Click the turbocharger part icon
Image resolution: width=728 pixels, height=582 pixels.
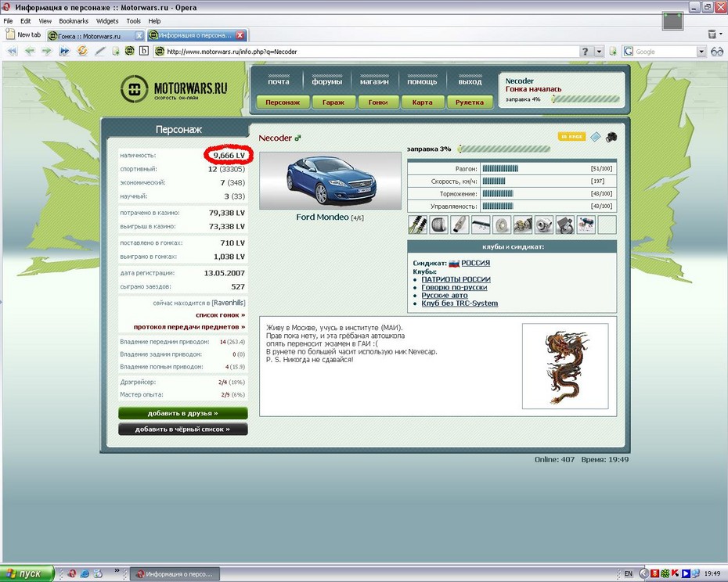click(544, 225)
